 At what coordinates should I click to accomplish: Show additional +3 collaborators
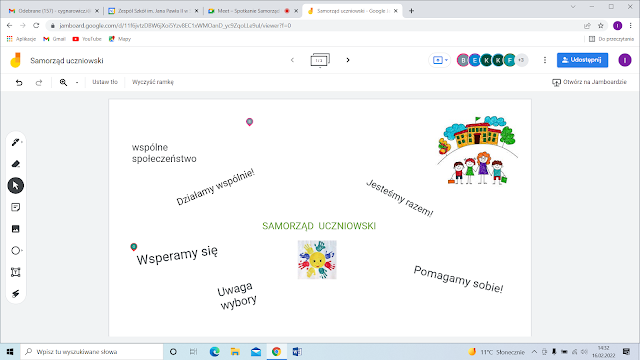[x=521, y=60]
